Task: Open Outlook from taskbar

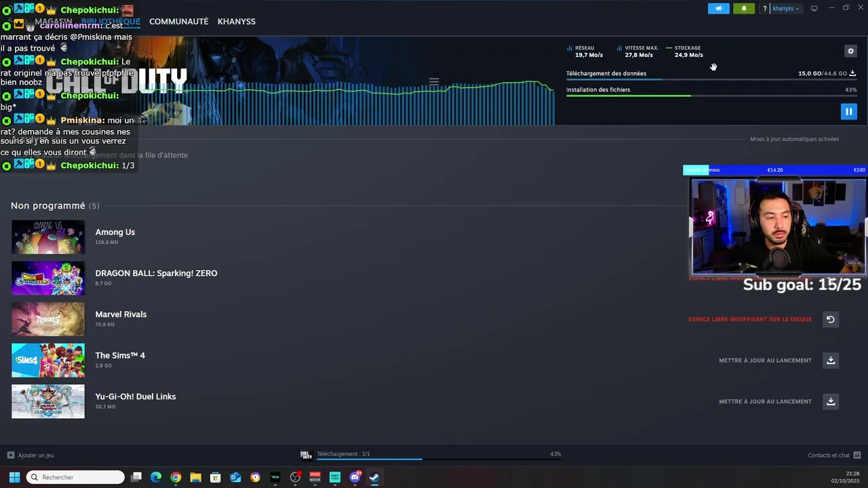Action: click(x=235, y=477)
